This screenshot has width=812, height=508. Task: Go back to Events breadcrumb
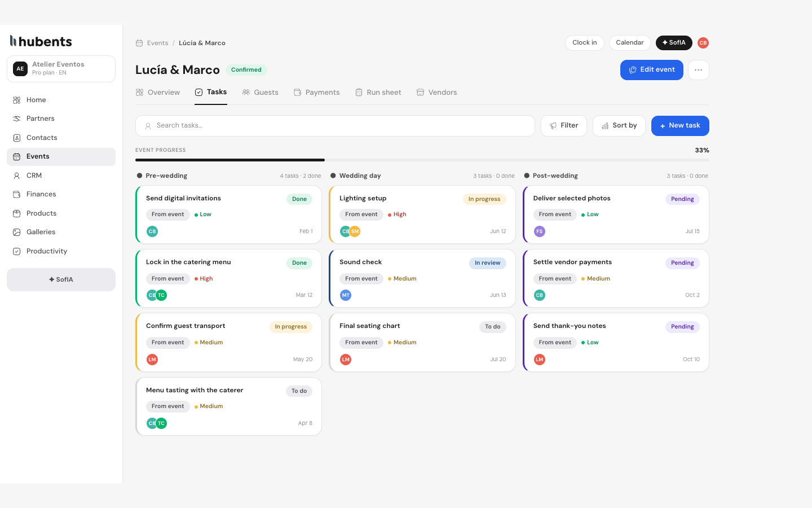[x=157, y=43]
